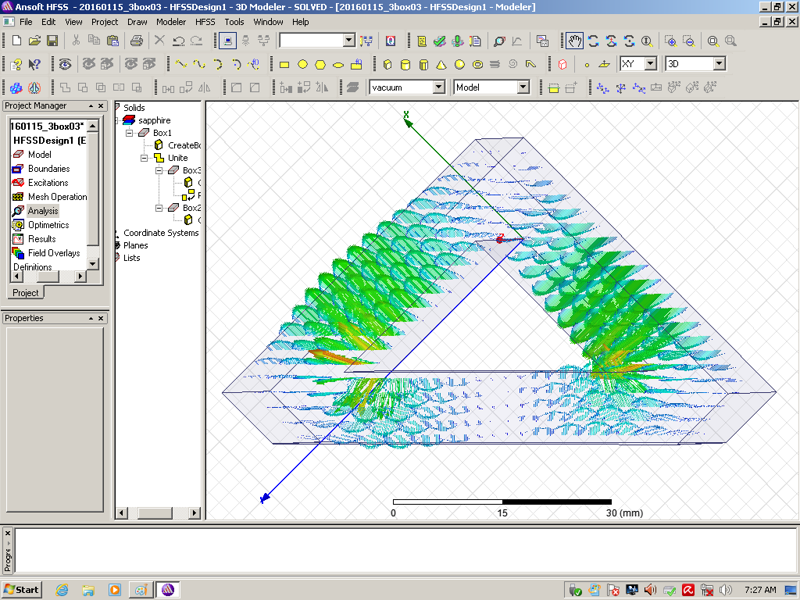Open the 3D movement mode dropdown
Screen dimensions: 800x600
pos(718,64)
